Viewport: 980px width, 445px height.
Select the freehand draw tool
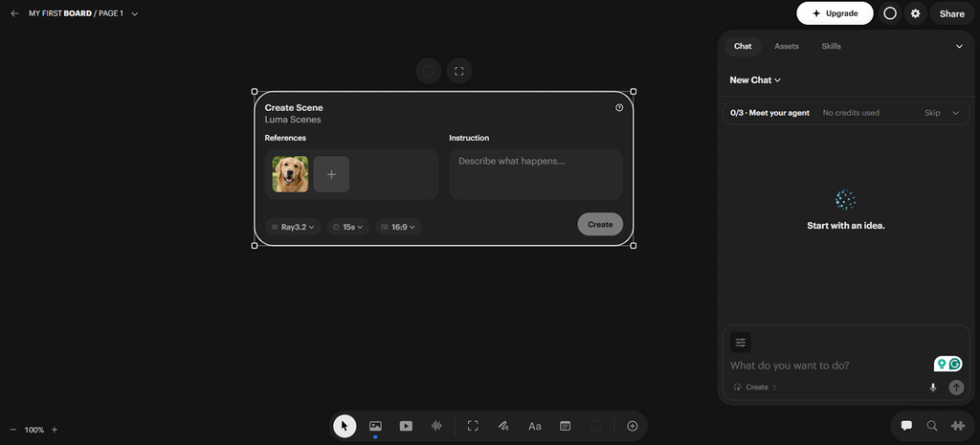coord(503,426)
